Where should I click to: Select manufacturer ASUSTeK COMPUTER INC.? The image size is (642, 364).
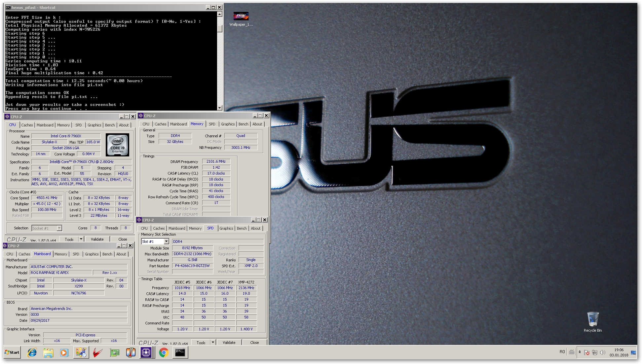78,267
